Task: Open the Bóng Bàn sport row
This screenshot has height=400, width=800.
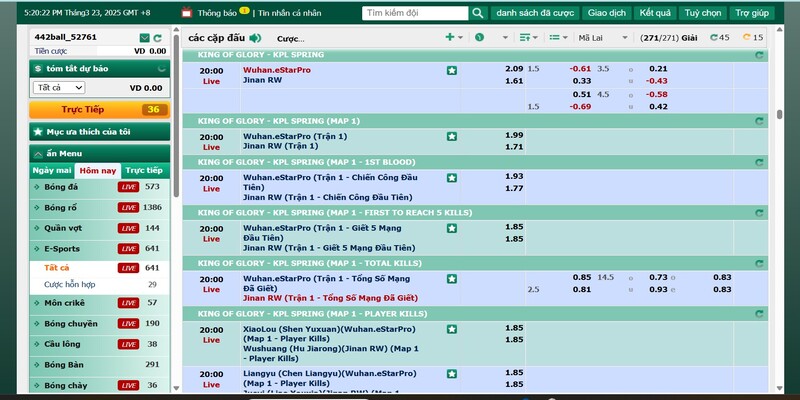Action: pyautogui.click(x=99, y=365)
